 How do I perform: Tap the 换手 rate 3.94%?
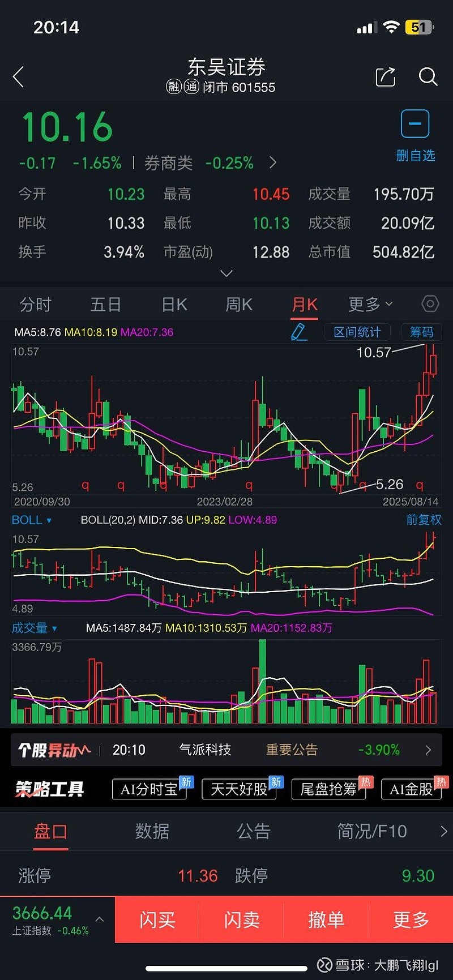(x=124, y=252)
